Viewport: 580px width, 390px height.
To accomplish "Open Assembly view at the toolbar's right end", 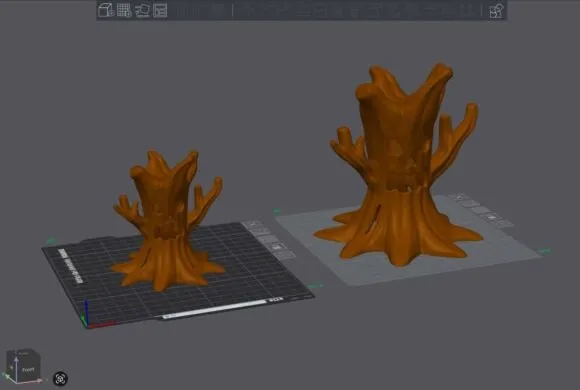I will pos(496,11).
